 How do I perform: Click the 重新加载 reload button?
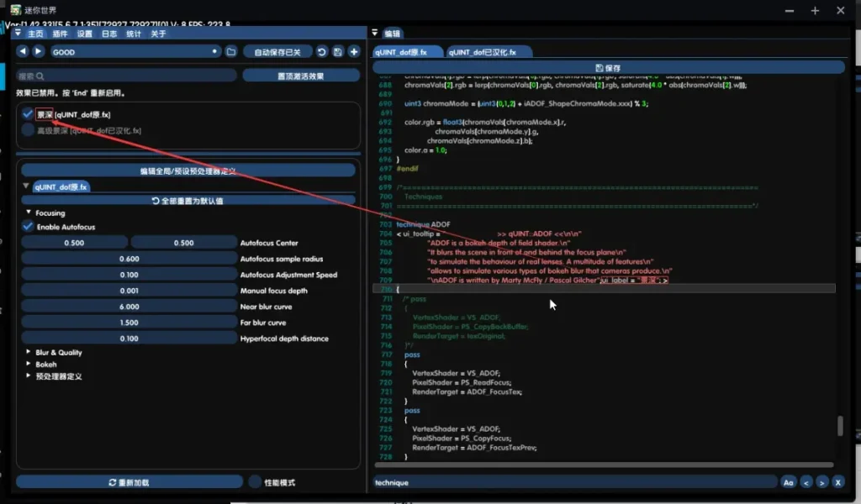point(129,482)
